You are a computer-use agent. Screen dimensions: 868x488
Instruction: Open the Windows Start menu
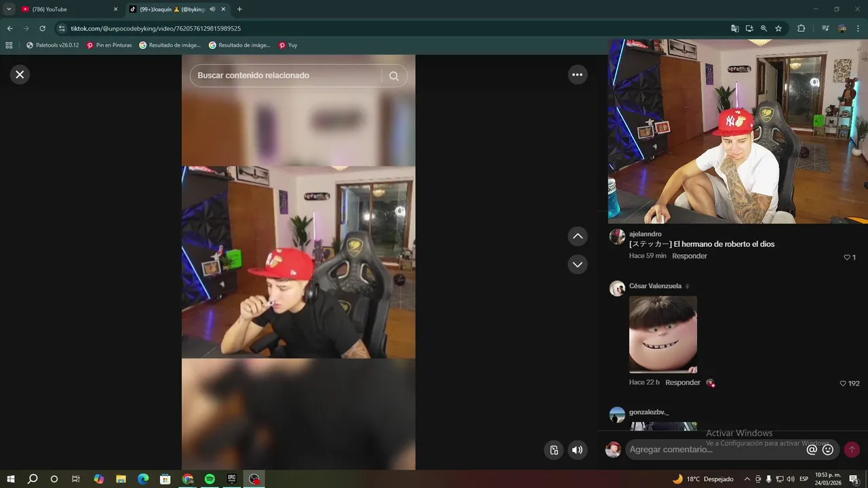[11, 479]
